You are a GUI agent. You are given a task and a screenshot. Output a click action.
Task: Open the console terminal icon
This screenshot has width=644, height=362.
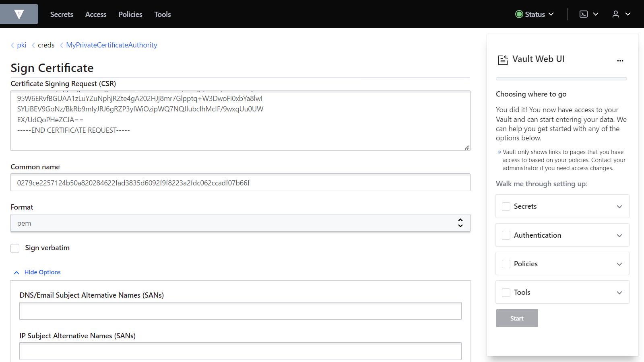[x=584, y=14]
